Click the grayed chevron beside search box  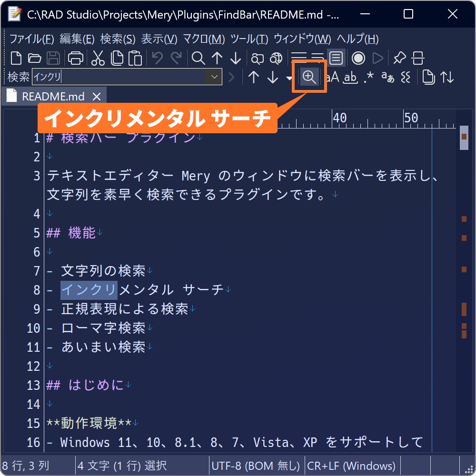(x=231, y=77)
